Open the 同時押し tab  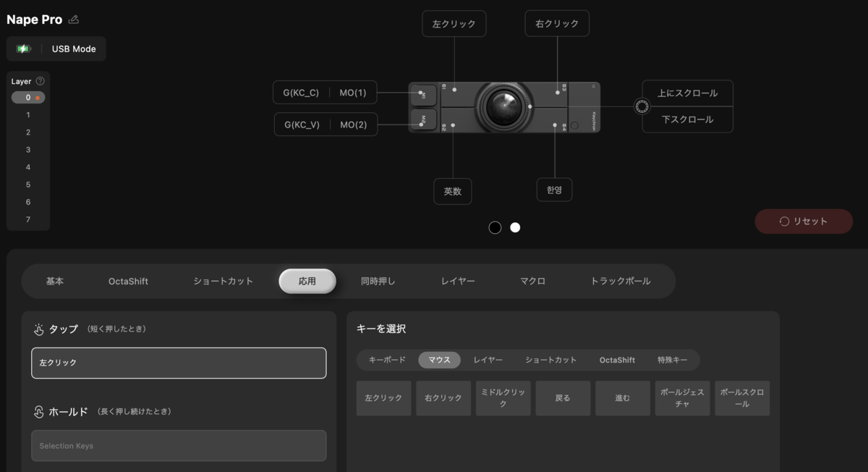click(x=378, y=281)
